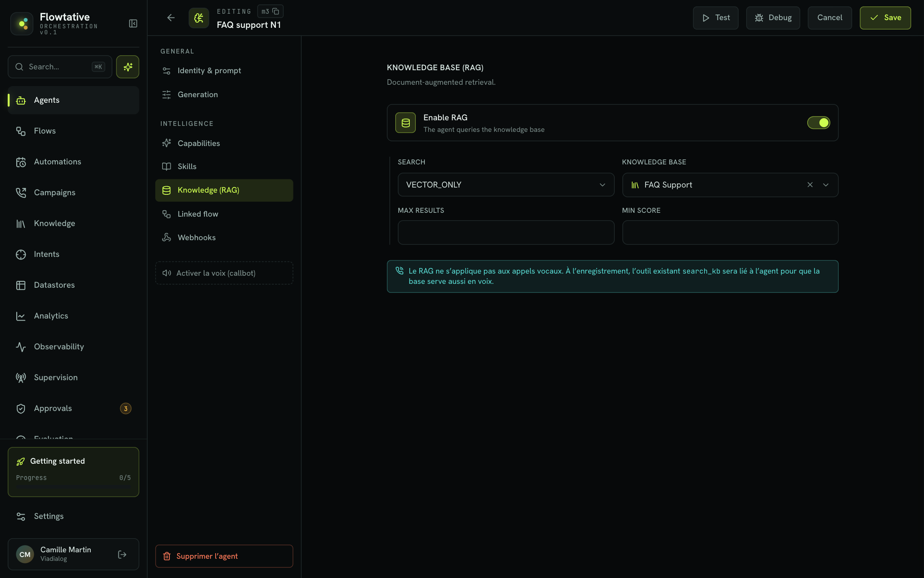
Task: Open the Automations section
Action: click(x=74, y=162)
